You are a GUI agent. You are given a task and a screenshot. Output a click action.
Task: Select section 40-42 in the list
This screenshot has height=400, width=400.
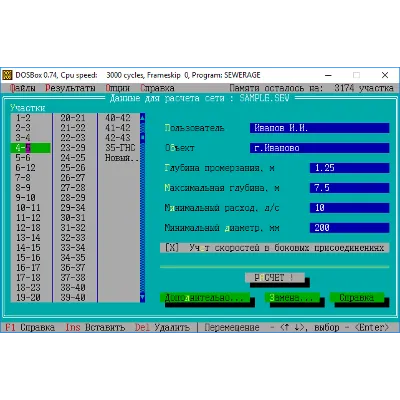[119, 118]
